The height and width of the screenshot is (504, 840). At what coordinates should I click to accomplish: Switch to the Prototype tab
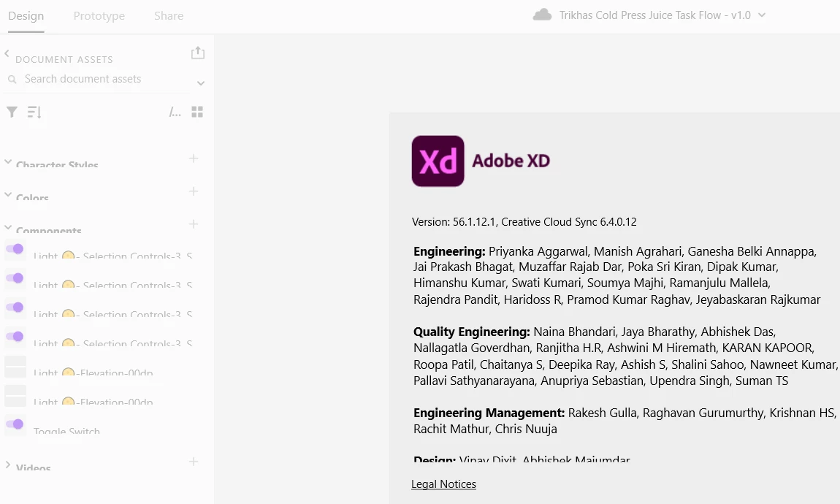click(99, 16)
